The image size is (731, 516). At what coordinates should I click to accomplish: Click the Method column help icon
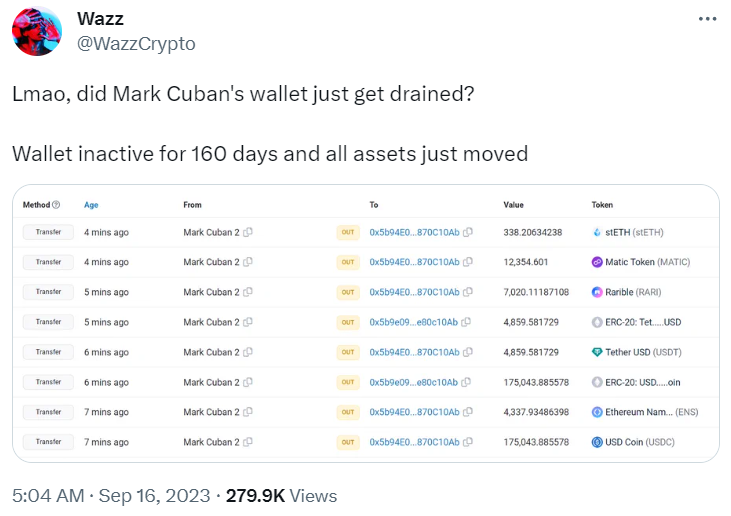point(56,205)
